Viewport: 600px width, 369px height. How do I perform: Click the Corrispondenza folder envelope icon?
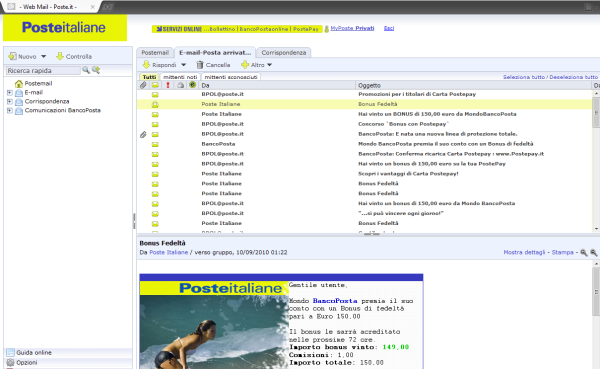(x=19, y=102)
